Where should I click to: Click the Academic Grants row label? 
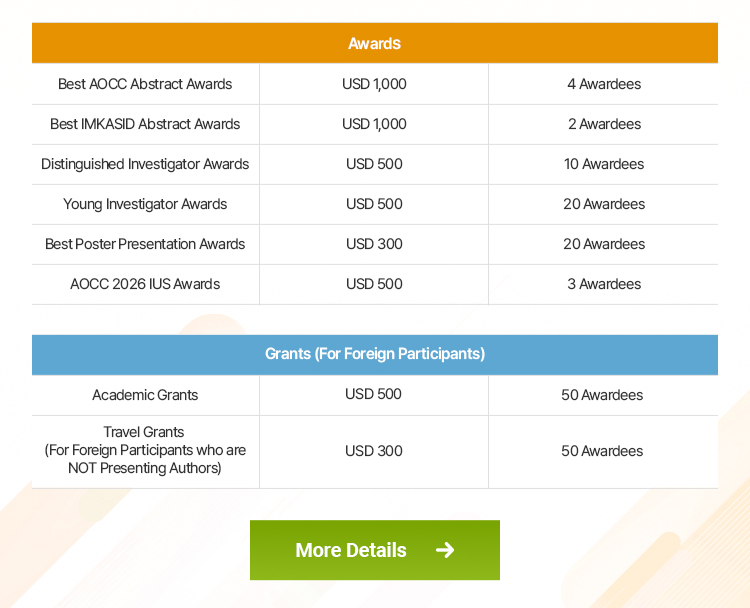[x=145, y=395]
